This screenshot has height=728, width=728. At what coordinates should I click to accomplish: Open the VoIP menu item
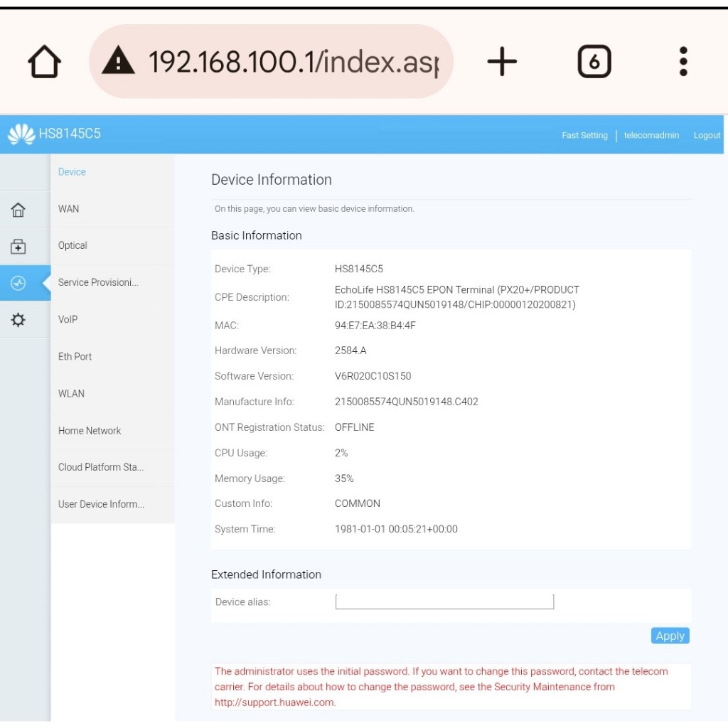click(x=68, y=320)
